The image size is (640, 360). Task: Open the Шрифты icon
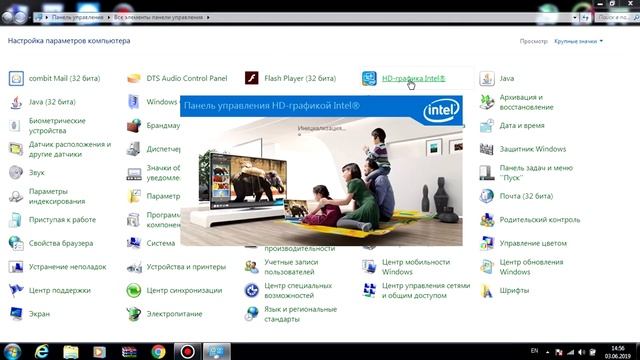click(487, 291)
